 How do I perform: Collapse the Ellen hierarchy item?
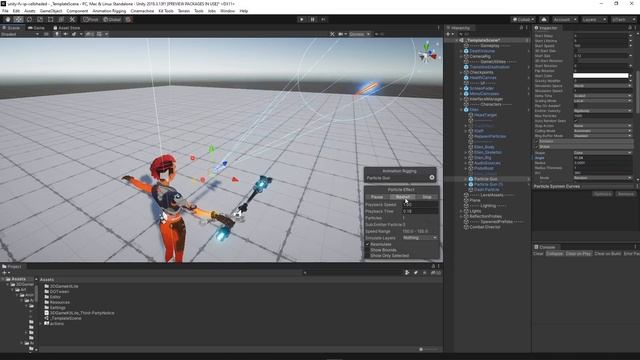pos(462,110)
